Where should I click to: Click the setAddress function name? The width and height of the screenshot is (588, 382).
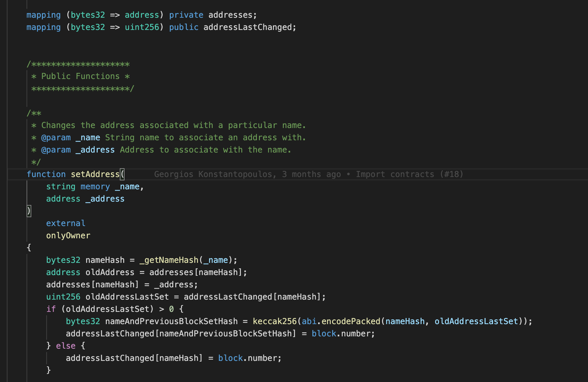95,174
